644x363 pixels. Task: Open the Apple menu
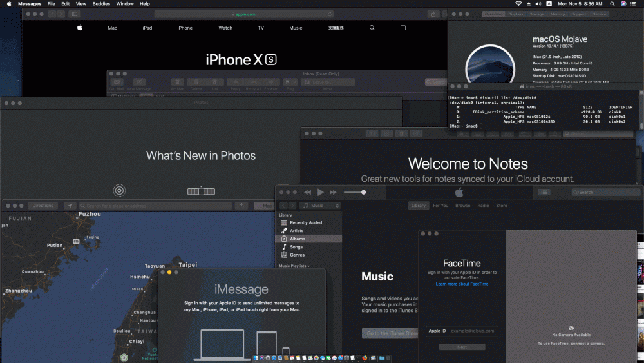point(8,4)
